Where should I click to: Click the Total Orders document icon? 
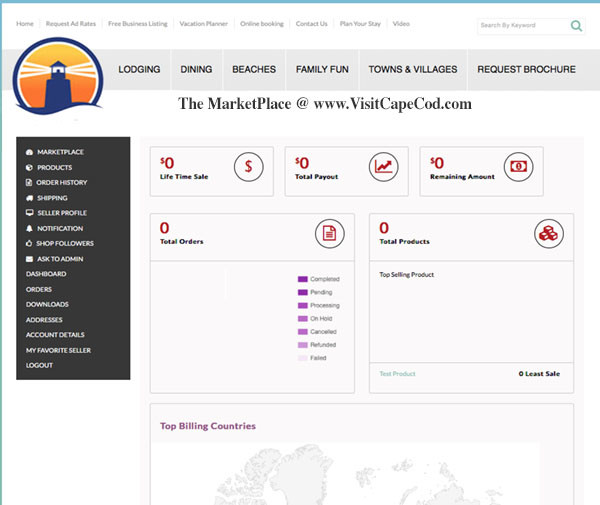[x=329, y=233]
